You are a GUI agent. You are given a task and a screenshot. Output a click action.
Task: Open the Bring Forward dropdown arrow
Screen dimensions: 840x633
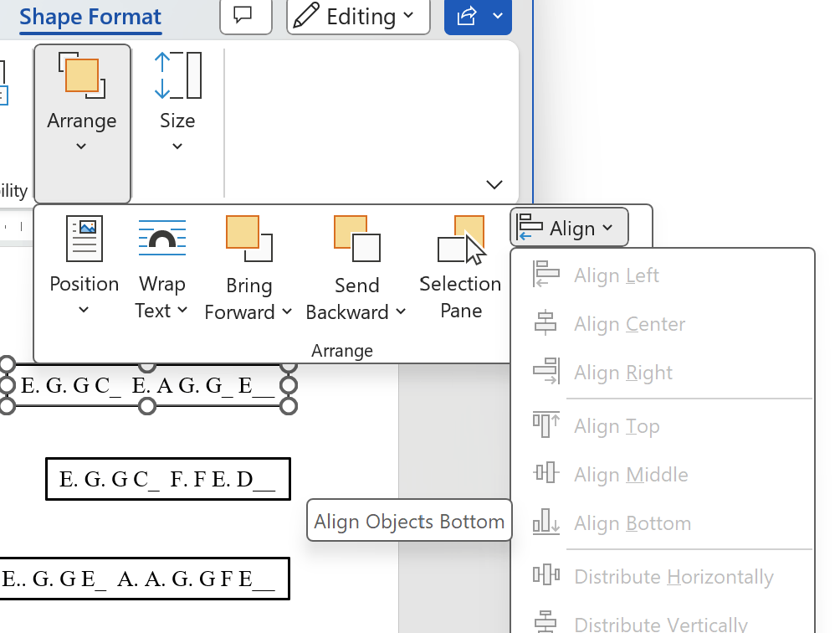tap(287, 312)
